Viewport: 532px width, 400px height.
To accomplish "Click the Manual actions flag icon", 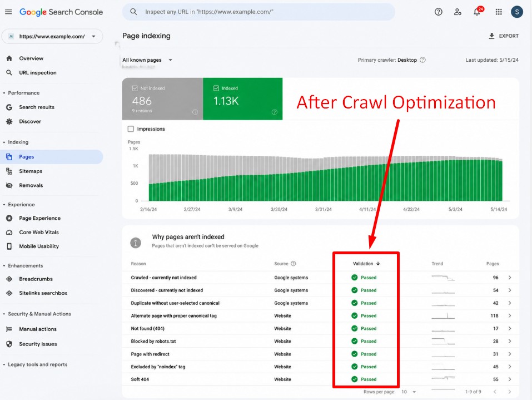I will [x=9, y=329].
